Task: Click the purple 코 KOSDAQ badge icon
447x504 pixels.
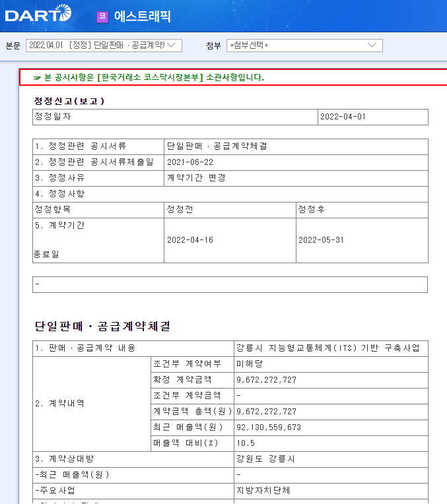Action: (x=102, y=16)
